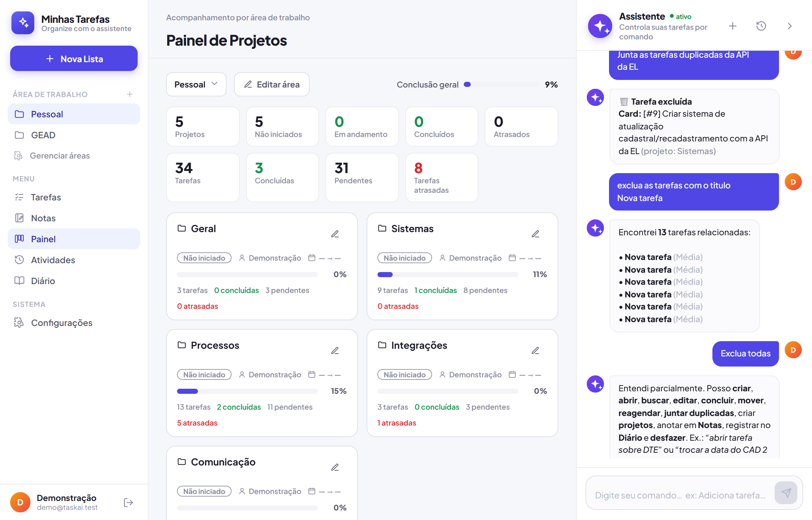Image resolution: width=812 pixels, height=520 pixels.
Task: Open Configurações
Action: pyautogui.click(x=74, y=323)
